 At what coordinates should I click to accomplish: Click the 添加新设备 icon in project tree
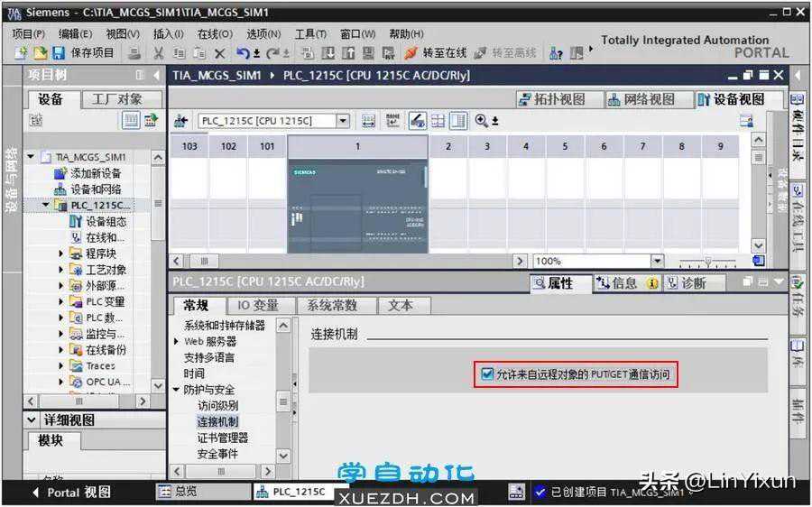coord(60,173)
